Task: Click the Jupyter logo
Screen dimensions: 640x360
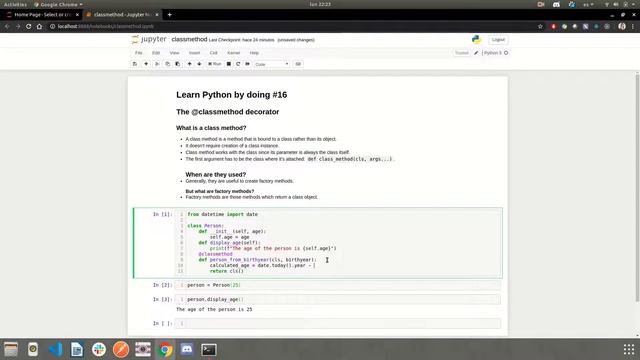Action: pyautogui.click(x=149, y=40)
